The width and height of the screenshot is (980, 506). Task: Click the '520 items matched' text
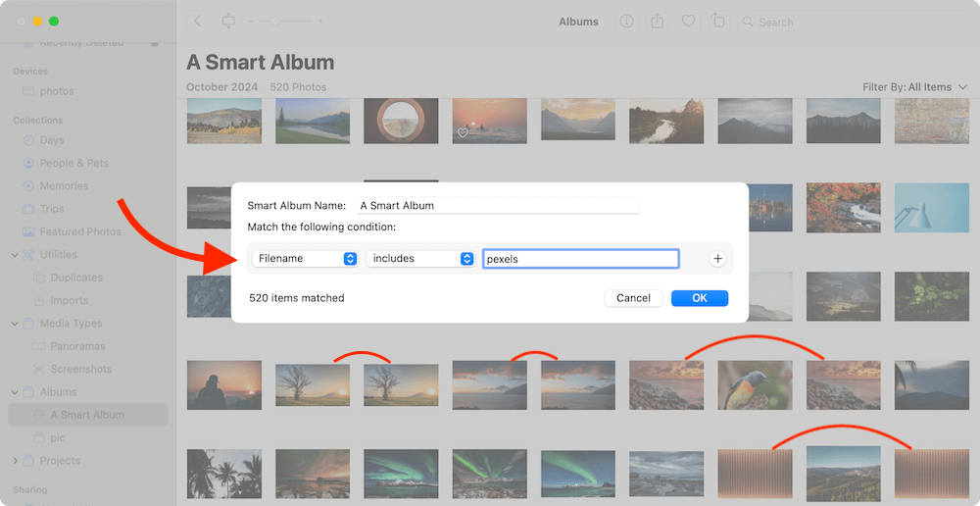click(297, 298)
